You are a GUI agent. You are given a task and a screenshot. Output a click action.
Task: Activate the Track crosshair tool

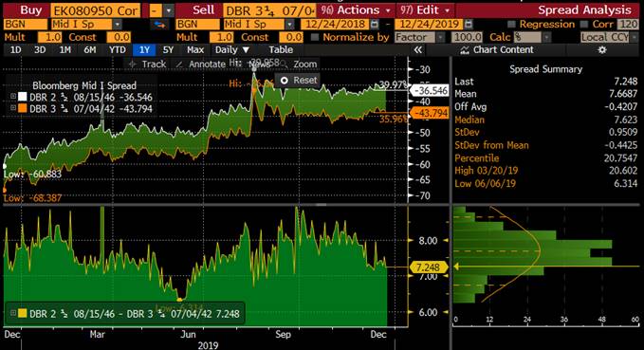point(147,64)
